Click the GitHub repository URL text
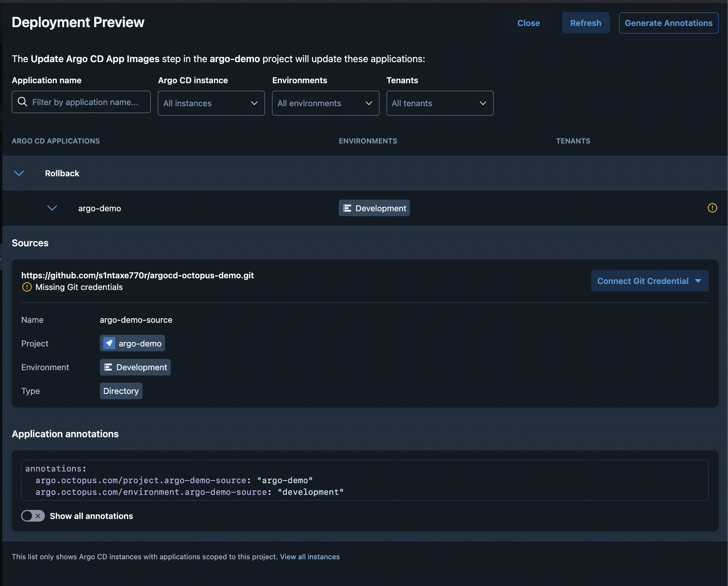 (138, 275)
